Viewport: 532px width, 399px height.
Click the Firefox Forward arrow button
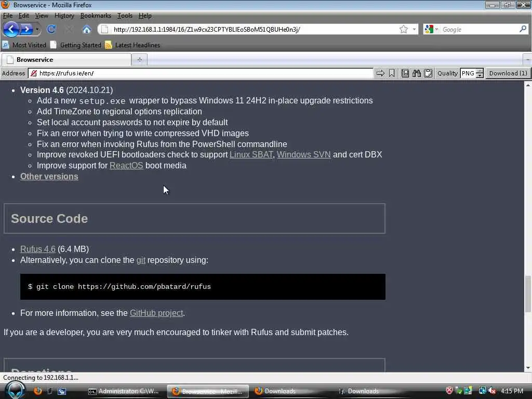tap(26, 30)
